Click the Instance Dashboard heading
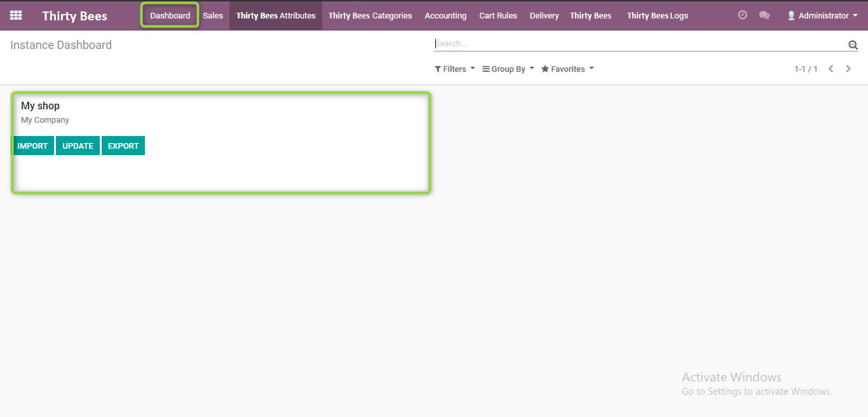The width and height of the screenshot is (868, 417). [61, 45]
